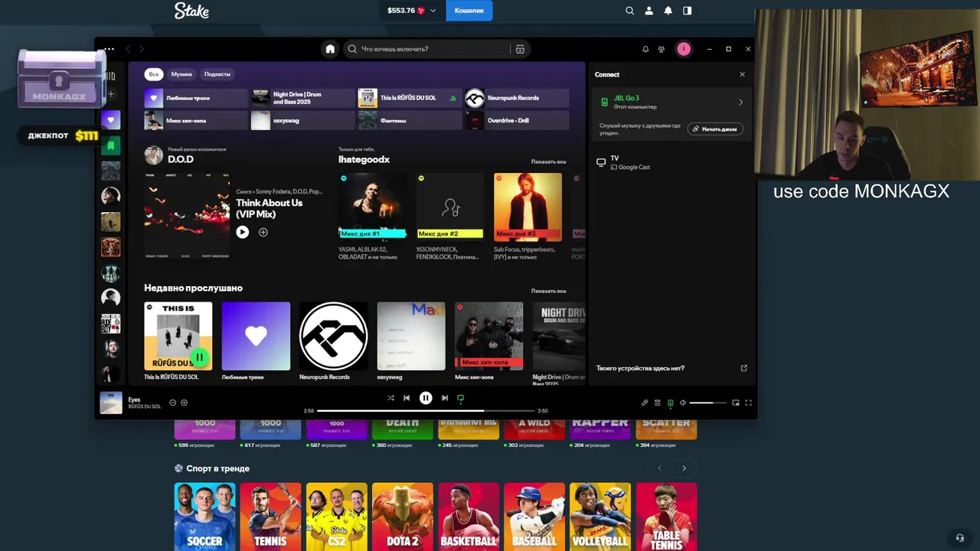Go to previous trending sports slide

point(660,468)
